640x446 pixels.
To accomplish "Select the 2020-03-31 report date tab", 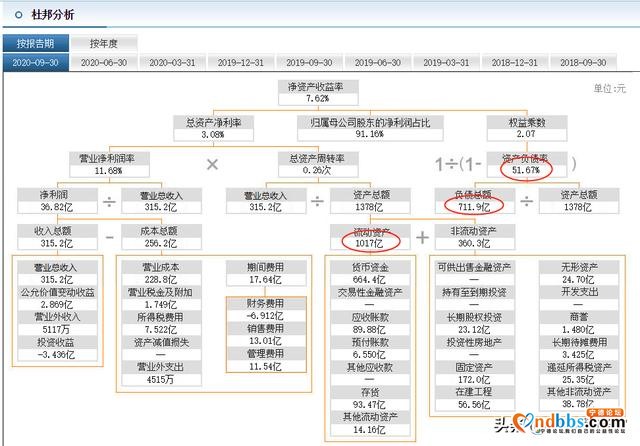I will [x=172, y=62].
